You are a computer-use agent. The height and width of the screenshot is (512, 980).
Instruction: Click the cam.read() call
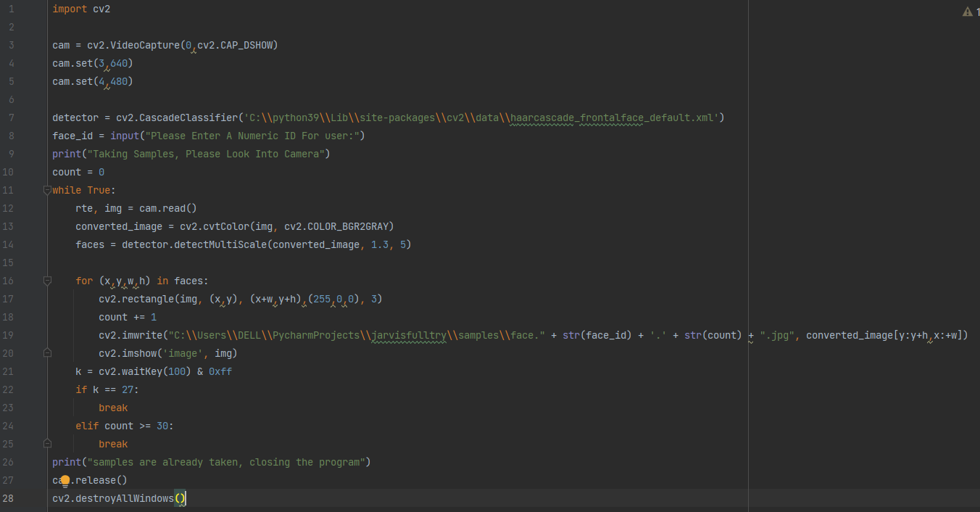(x=168, y=208)
